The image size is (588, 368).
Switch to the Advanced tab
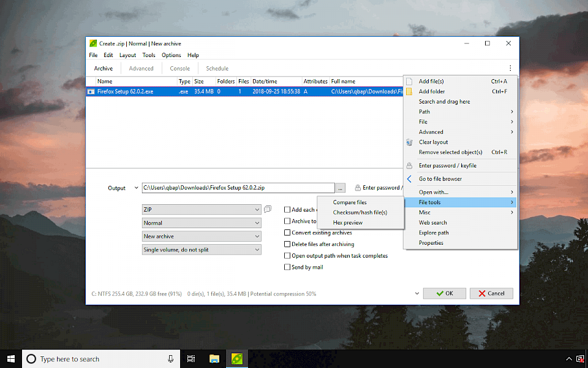click(141, 68)
